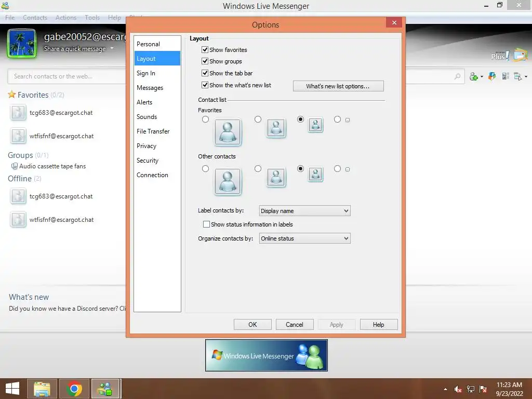The height and width of the screenshot is (399, 532).
Task: Expand Share a quick message arrow
Action: (112, 48)
